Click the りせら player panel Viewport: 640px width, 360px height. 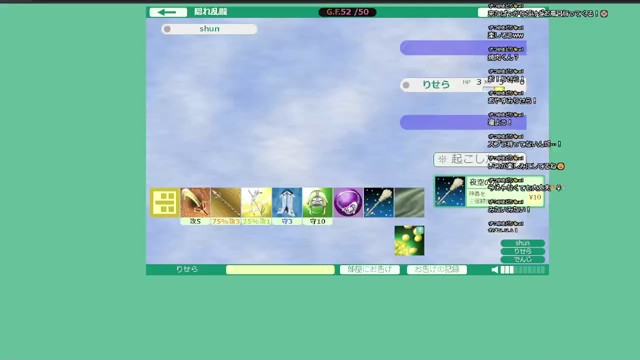[463, 85]
